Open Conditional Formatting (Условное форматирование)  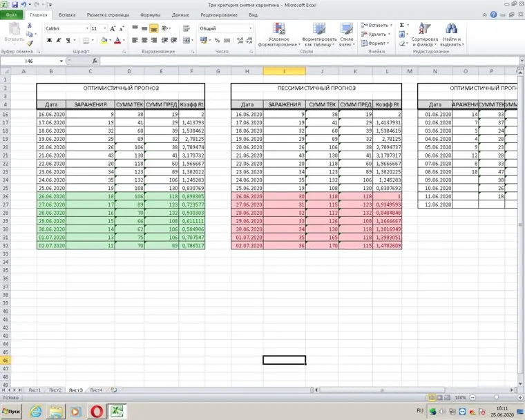(279, 34)
